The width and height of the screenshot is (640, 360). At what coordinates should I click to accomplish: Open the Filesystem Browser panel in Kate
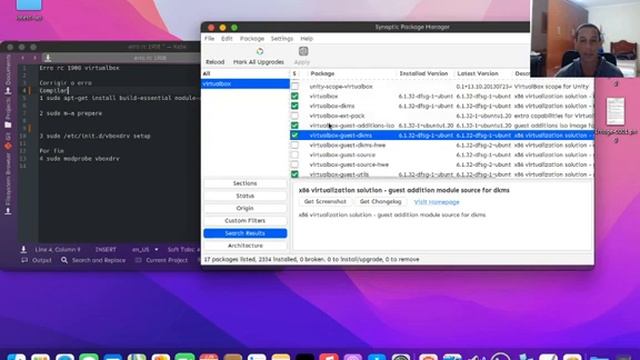pyautogui.click(x=8, y=183)
